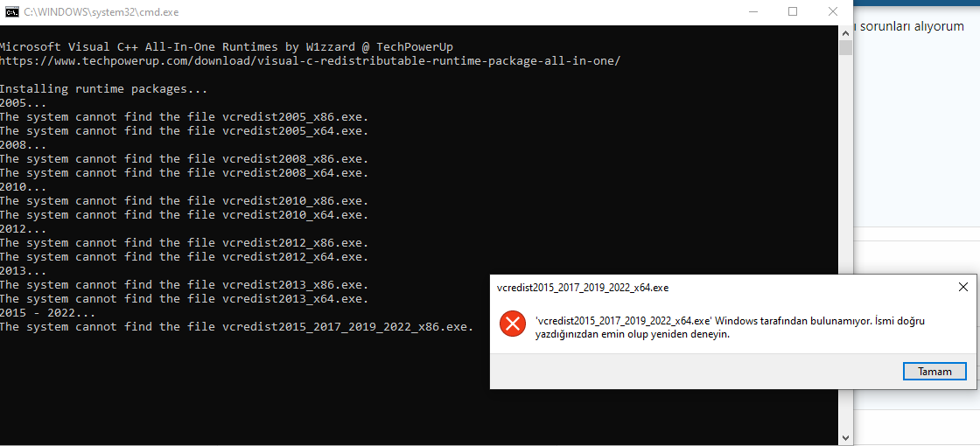980x446 pixels.
Task: Click the techpowerup.com URL in the console
Action: point(310,61)
